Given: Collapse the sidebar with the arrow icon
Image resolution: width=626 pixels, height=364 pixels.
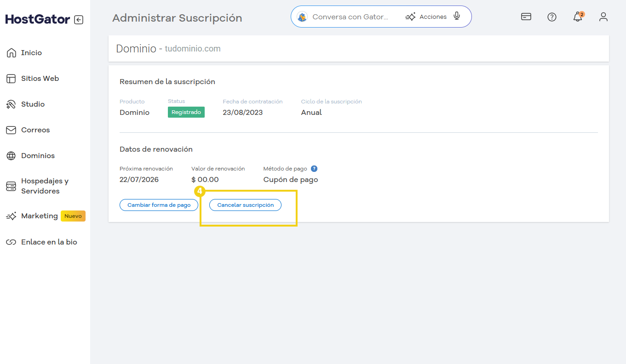Looking at the screenshot, I should (79, 20).
